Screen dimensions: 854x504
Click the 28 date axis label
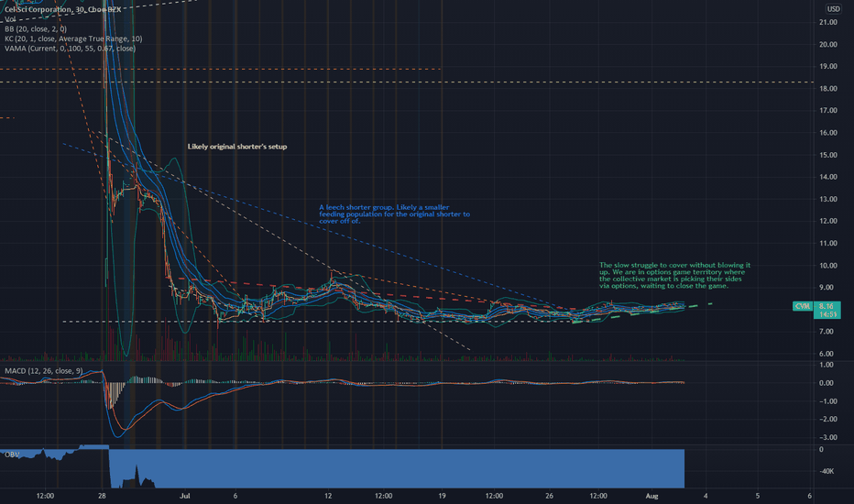pyautogui.click(x=102, y=496)
